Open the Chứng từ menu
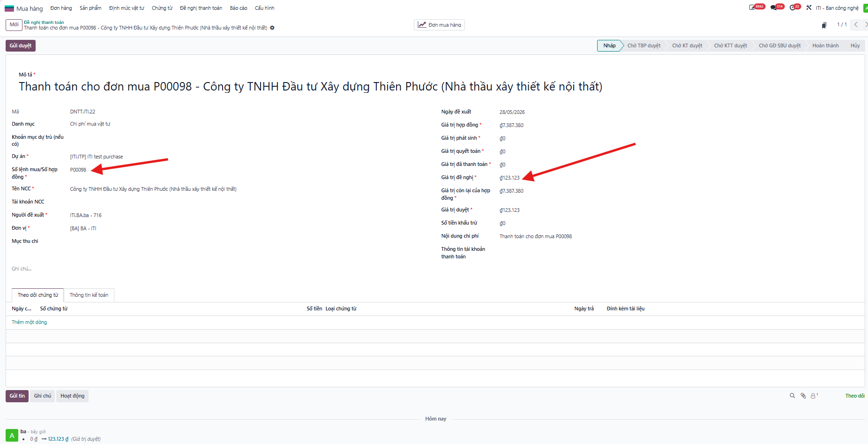The image size is (868, 444). [x=162, y=8]
